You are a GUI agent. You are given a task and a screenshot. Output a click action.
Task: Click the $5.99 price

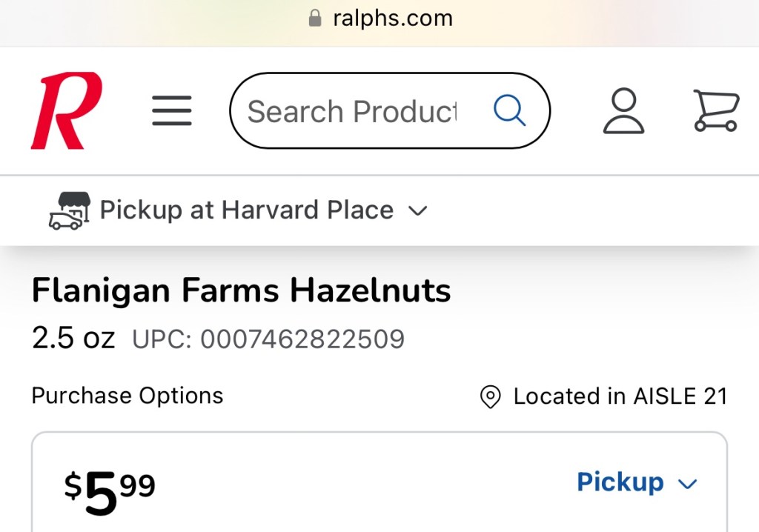110,492
